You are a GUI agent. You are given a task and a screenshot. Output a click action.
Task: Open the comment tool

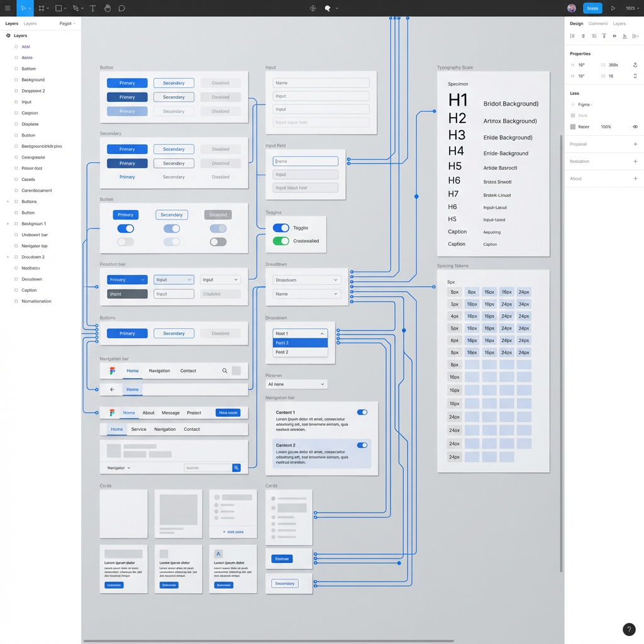[123, 8]
